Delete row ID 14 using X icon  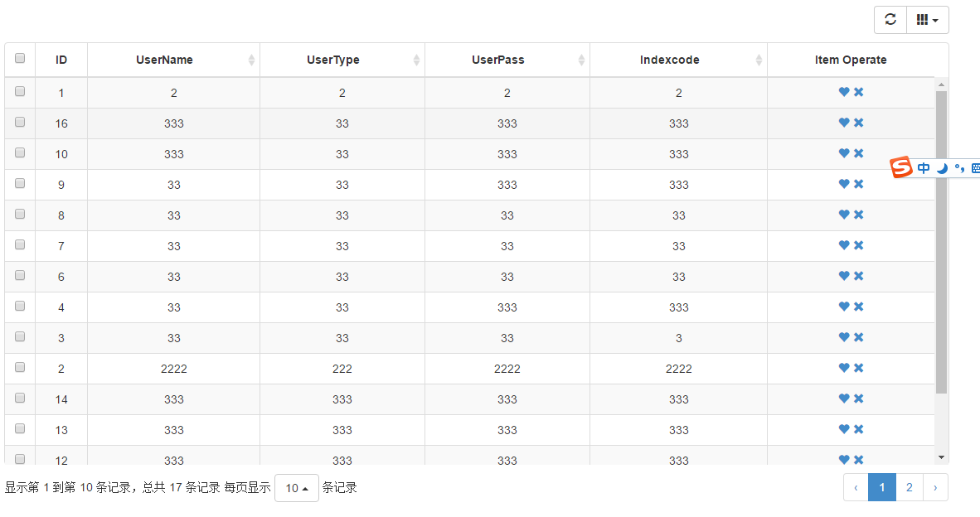point(859,399)
